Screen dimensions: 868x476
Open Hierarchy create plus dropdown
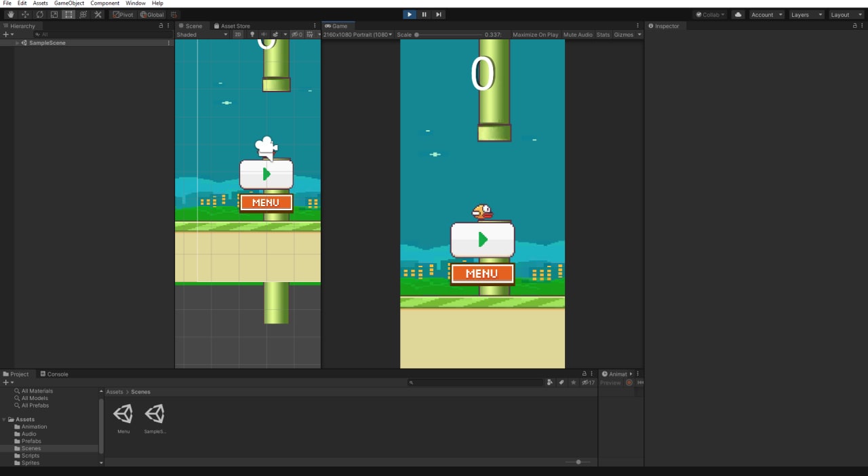tap(8, 35)
